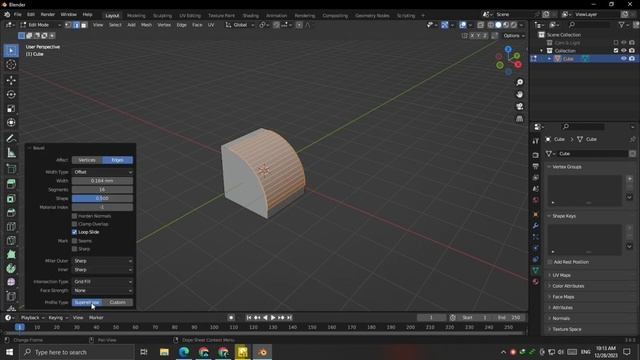This screenshot has height=360, width=640.
Task: Click the pan view hand icon
Action: tap(520, 94)
